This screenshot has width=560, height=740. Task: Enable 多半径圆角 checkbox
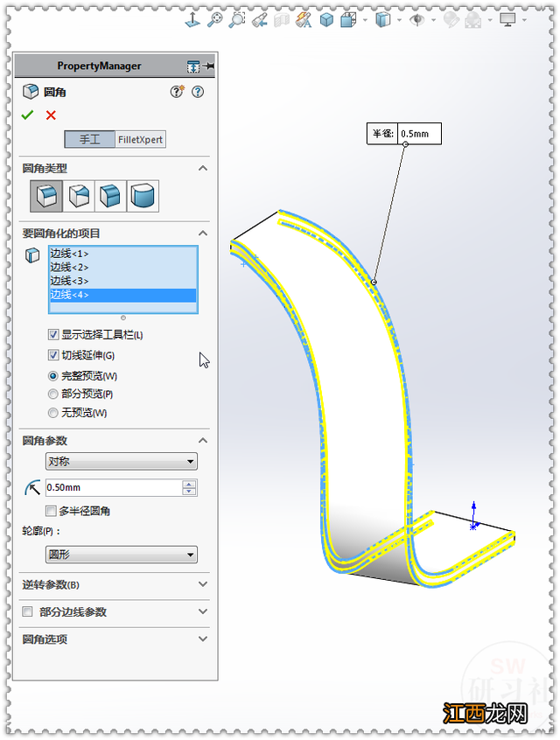tap(51, 511)
